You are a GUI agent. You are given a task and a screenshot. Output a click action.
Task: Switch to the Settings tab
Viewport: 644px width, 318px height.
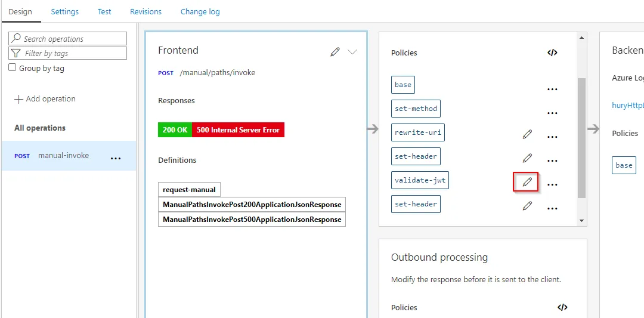[64, 11]
